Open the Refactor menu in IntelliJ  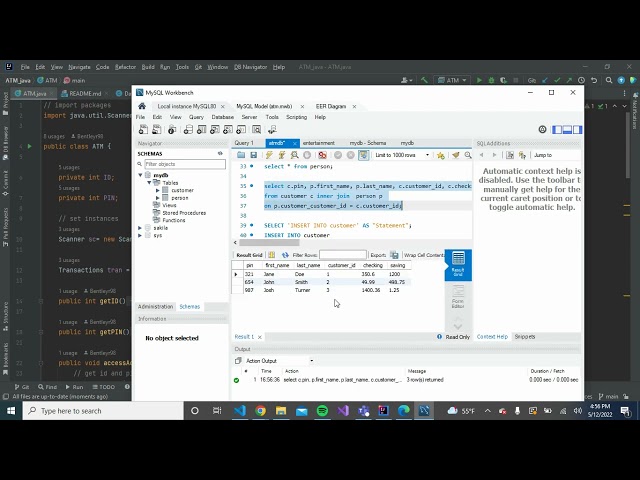125,67
